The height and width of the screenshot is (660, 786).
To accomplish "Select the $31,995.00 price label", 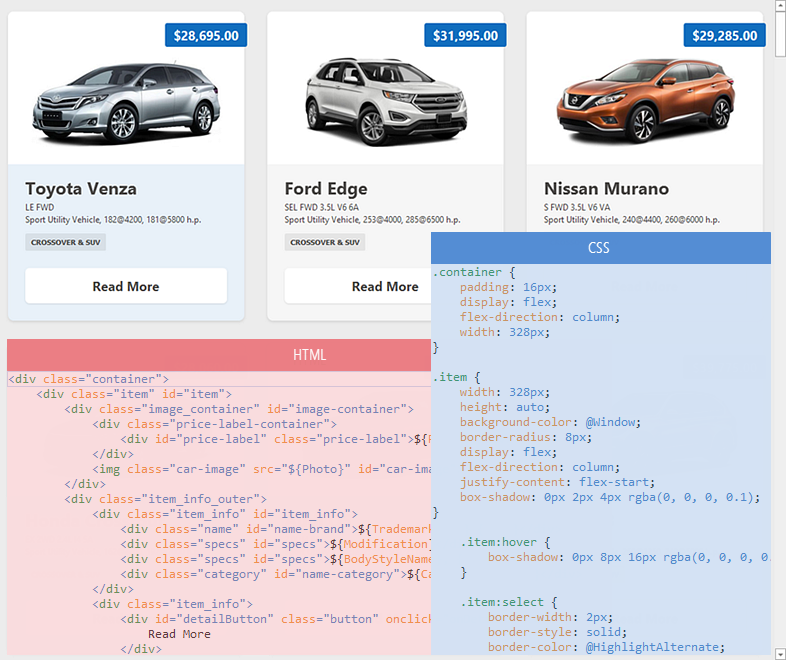I will tap(465, 35).
